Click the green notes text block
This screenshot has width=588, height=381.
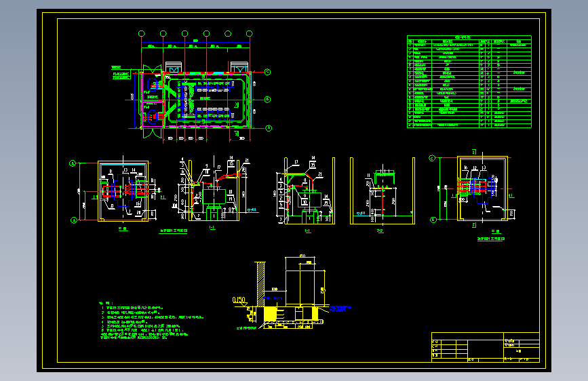(151, 320)
